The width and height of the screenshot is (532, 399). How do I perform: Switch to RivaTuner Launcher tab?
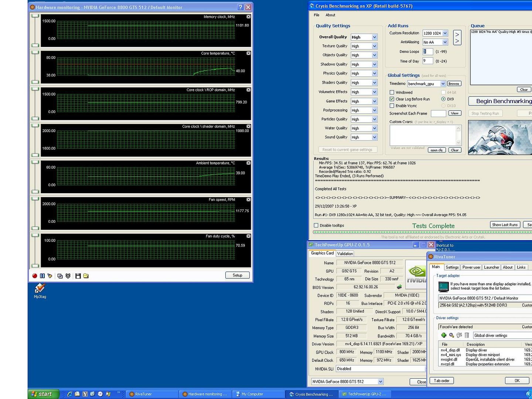491,267
